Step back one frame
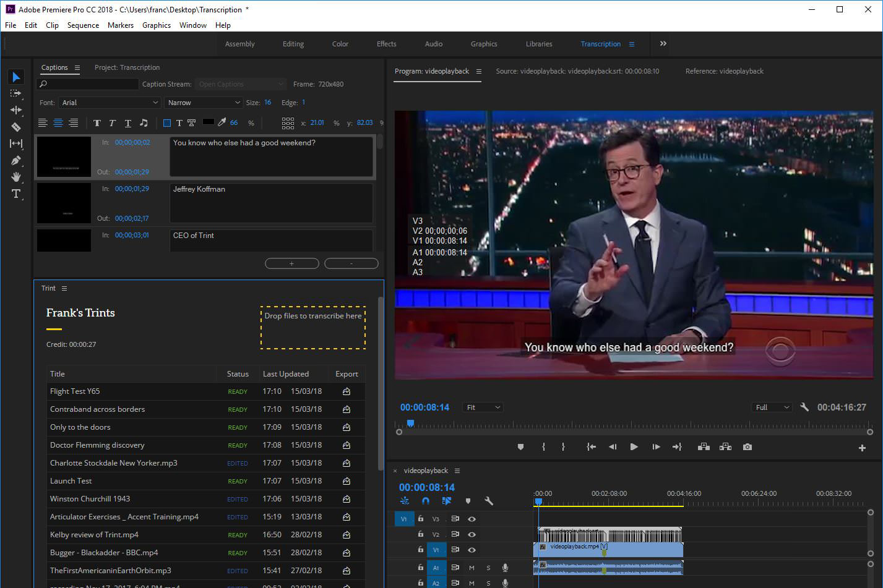 click(x=613, y=447)
